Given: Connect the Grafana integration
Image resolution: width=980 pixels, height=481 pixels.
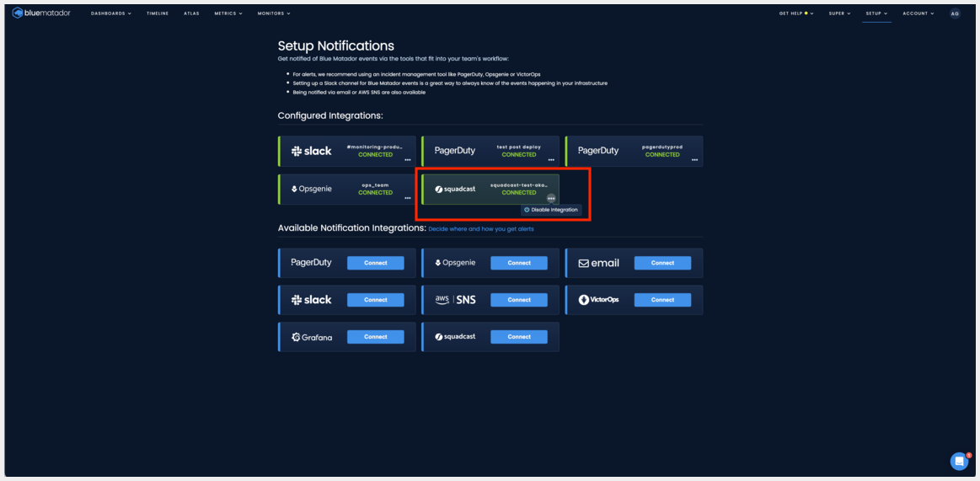Looking at the screenshot, I should tap(376, 337).
